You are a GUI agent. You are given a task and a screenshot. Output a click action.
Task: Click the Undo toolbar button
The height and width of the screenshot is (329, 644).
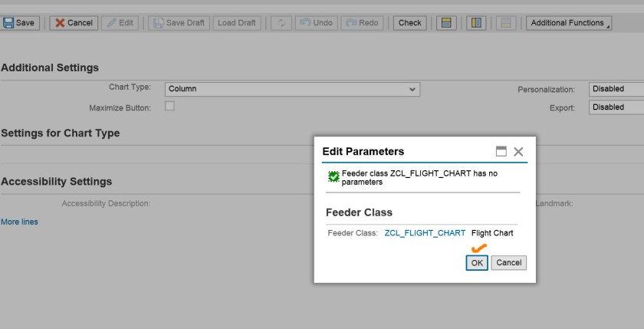[x=314, y=23]
